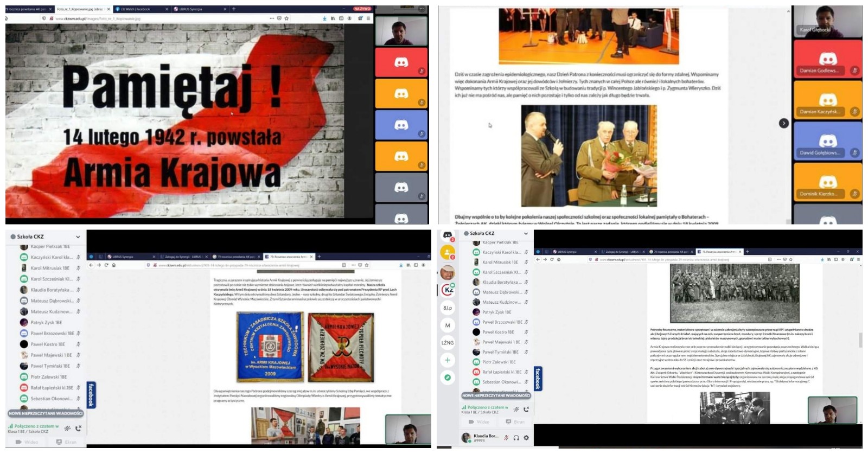868x454 pixels.
Task: Open the facebook side tab on soldiers photo page
Action: [x=538, y=379]
